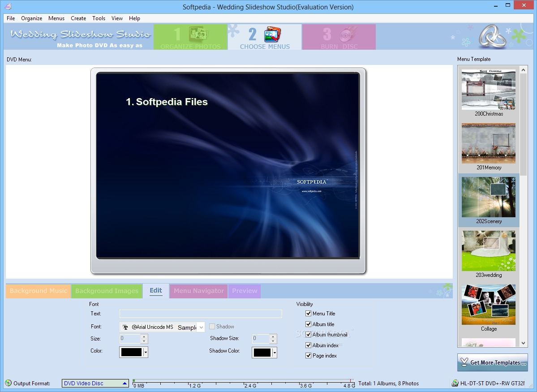Image resolution: width=537 pixels, height=392 pixels.
Task: Click the DVD menu preview image
Action: click(x=228, y=165)
